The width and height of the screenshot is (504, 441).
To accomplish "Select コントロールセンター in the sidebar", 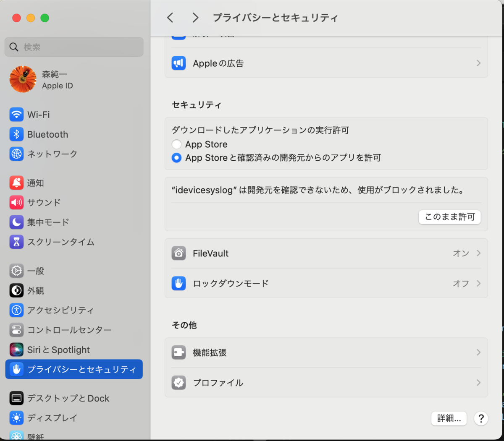I will [74, 330].
